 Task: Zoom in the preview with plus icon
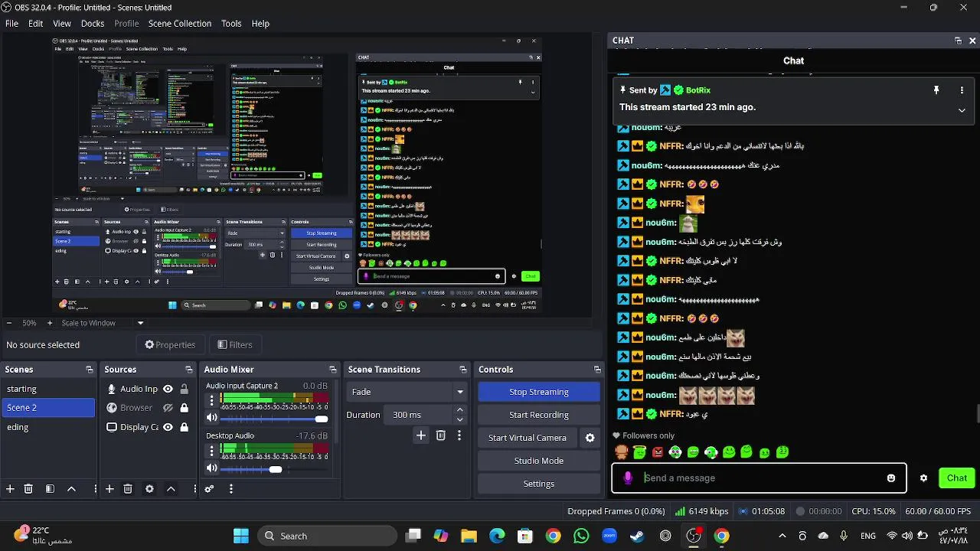50,323
